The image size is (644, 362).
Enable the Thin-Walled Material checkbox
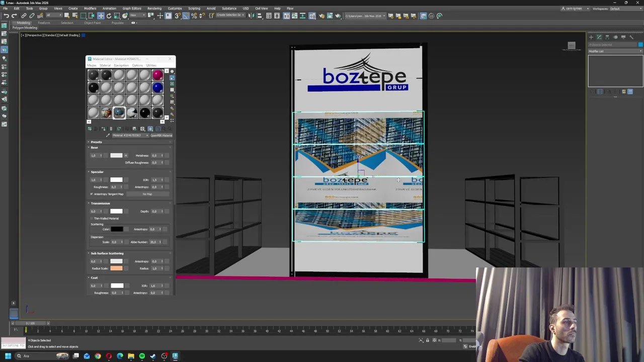coord(92,218)
